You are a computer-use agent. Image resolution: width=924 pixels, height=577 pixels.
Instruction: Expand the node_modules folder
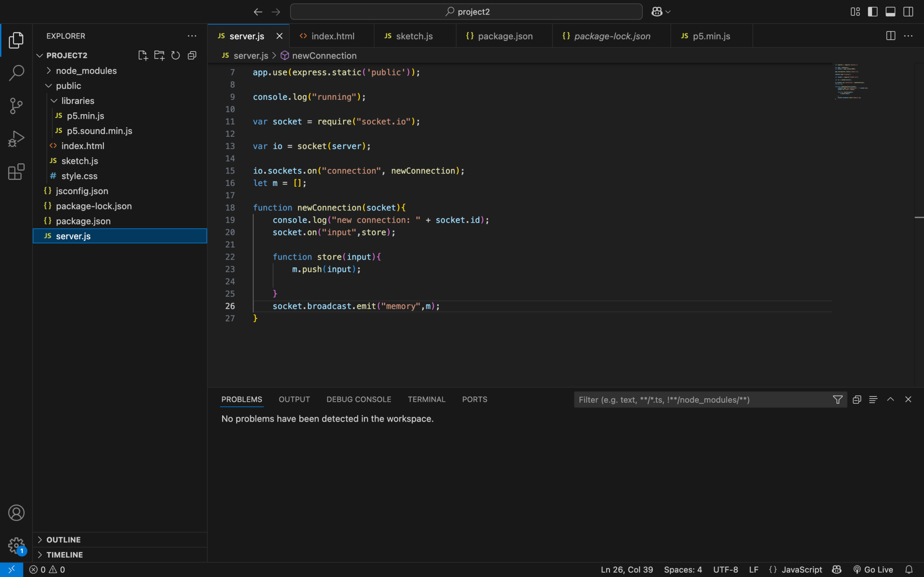coord(86,70)
